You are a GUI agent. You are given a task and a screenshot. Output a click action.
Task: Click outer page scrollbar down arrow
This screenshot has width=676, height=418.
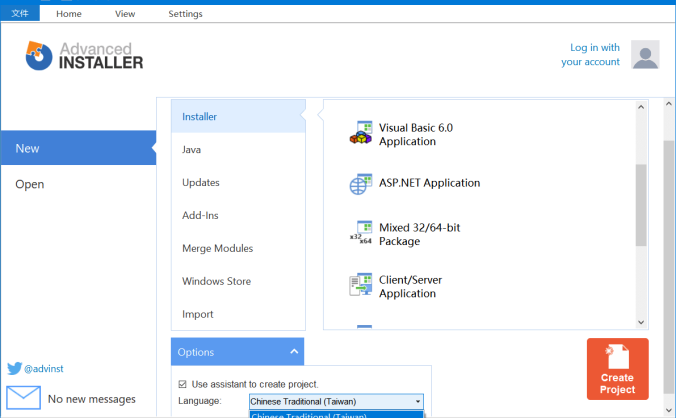tap(669, 410)
